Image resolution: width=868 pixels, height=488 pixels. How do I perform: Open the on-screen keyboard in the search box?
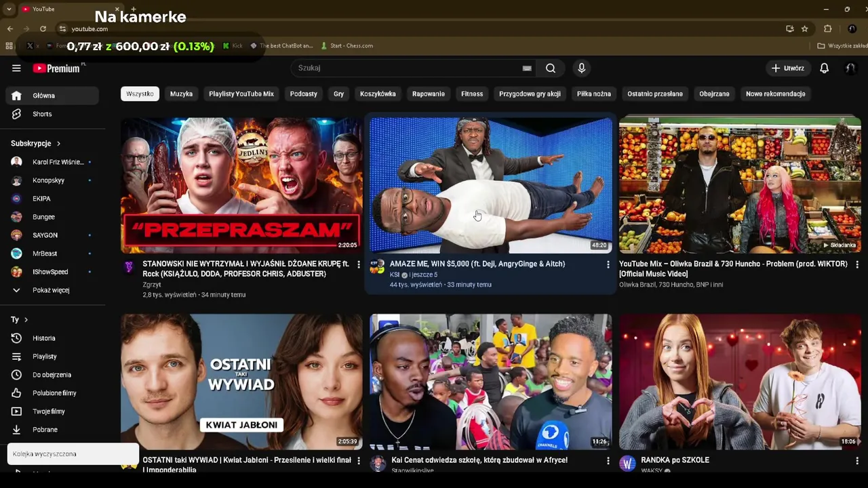coord(527,68)
